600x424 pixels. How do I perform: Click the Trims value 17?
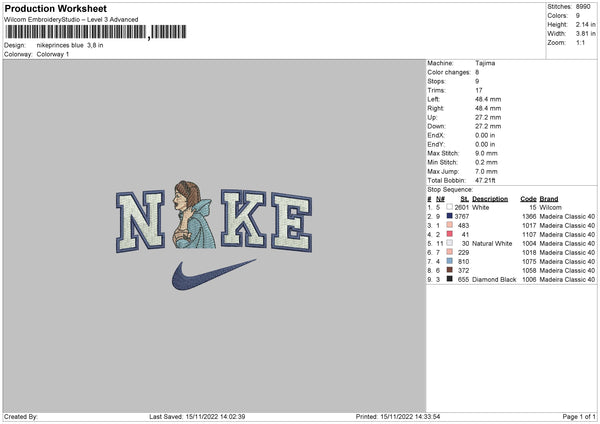click(x=479, y=90)
